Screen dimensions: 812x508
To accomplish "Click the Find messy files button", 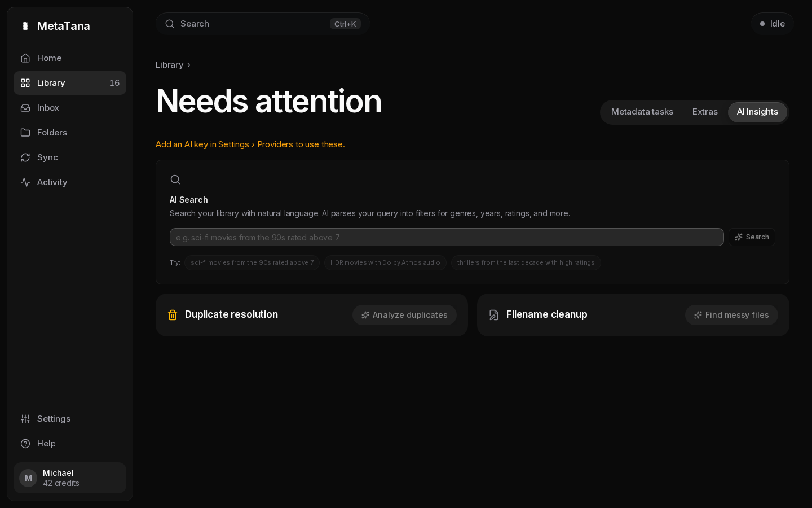I will pos(731,315).
